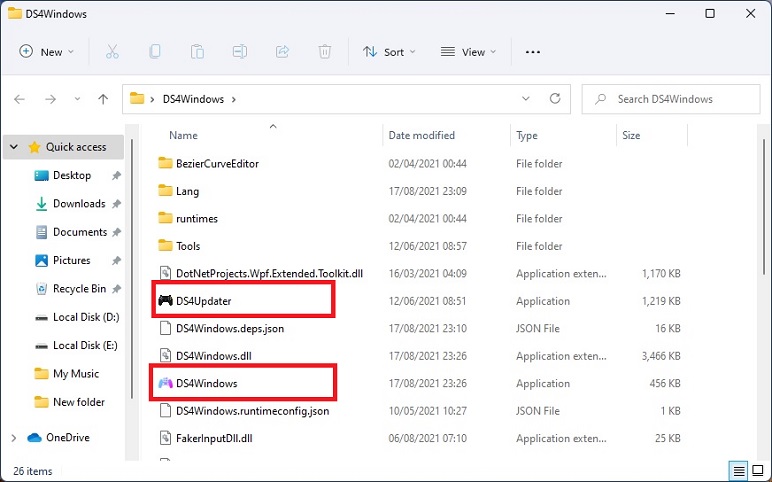Open the address bar history dropdown

coord(526,98)
